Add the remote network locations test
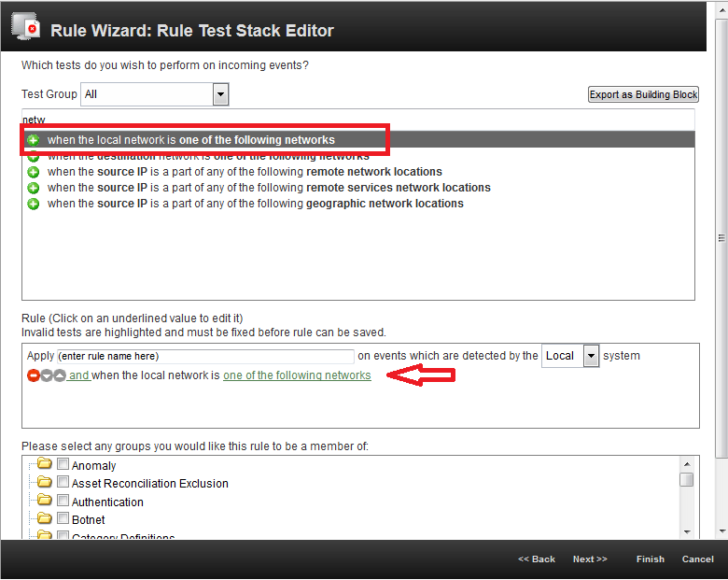Viewport: 728px width, 580px height. 34,172
